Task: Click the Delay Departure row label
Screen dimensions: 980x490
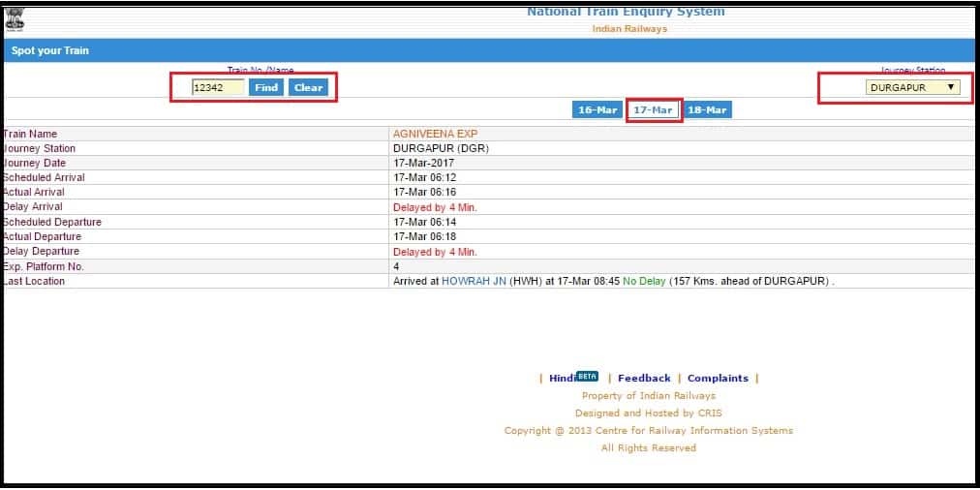Action: 42,251
